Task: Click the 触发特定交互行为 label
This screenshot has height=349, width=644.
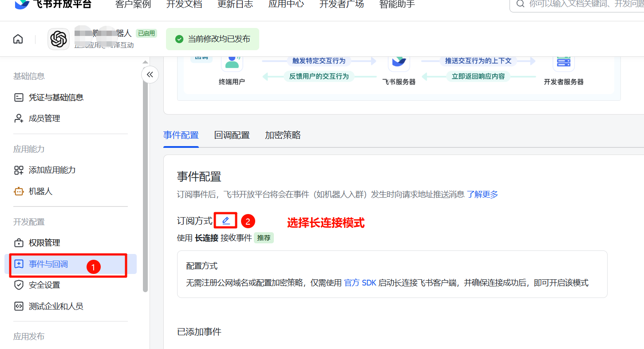Action: 318,61
